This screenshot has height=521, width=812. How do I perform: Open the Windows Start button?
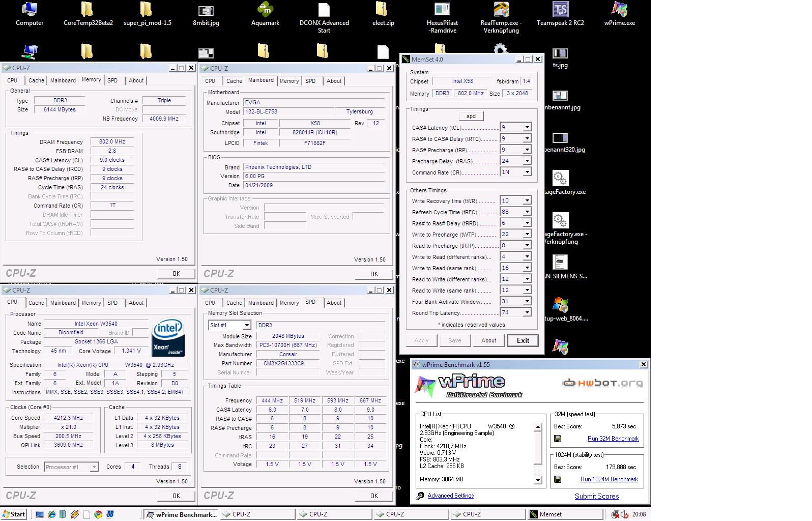(14, 514)
